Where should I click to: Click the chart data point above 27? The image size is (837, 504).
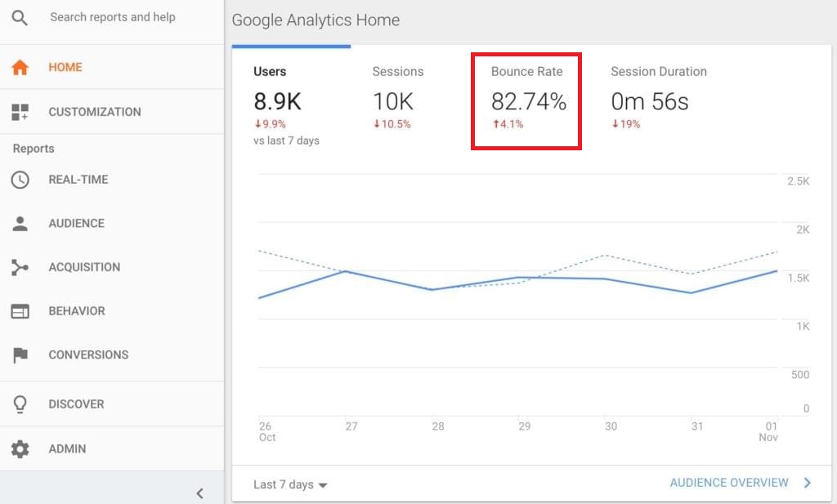pos(347,271)
